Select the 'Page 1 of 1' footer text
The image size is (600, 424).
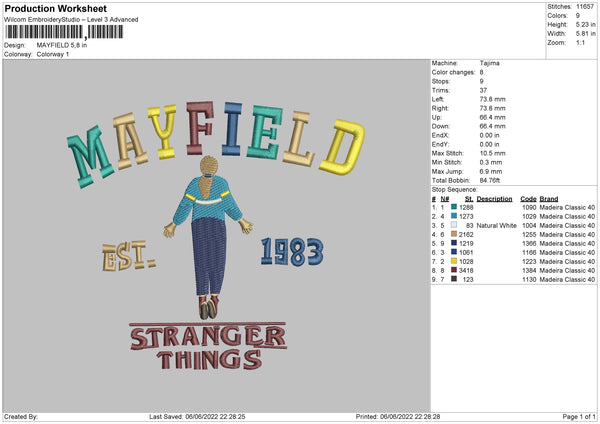pyautogui.click(x=579, y=417)
